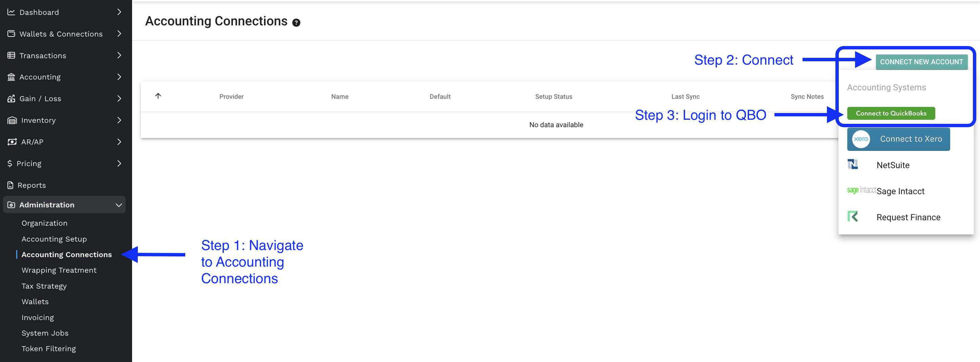
Task: Open Token Filtering page
Action: (x=49, y=349)
